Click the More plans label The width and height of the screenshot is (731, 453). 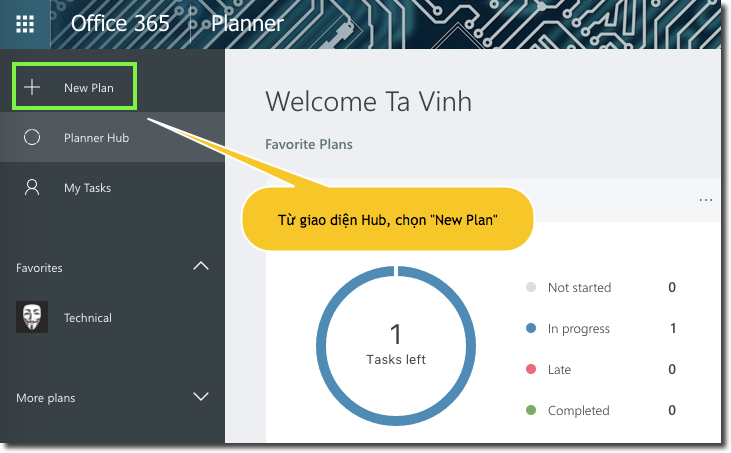pos(46,398)
